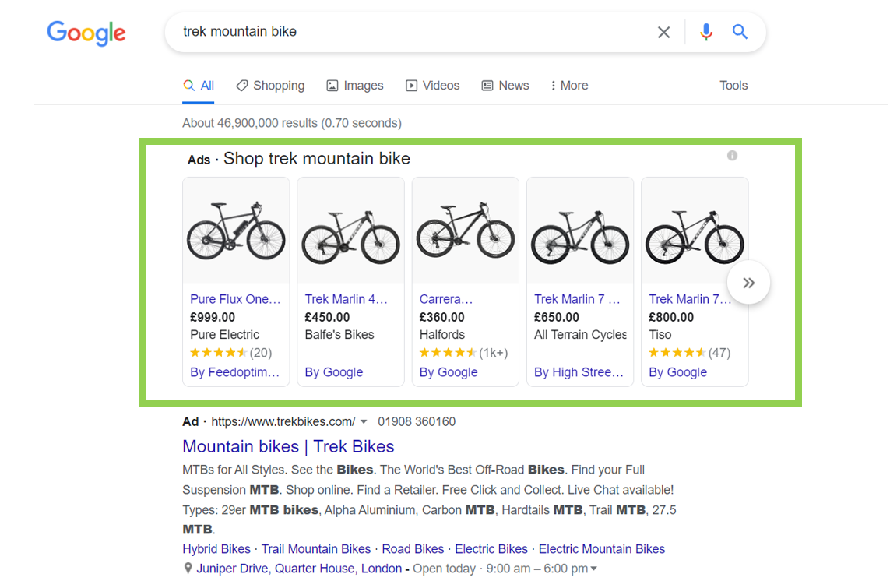Expand opening hours dropdown arrow
Viewport: 890px width, 588px height.
tap(593, 569)
